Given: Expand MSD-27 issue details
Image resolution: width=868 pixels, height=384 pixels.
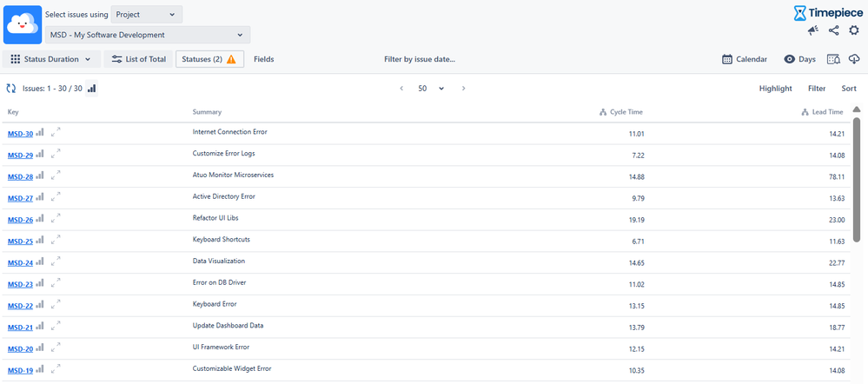Looking at the screenshot, I should coord(56,197).
